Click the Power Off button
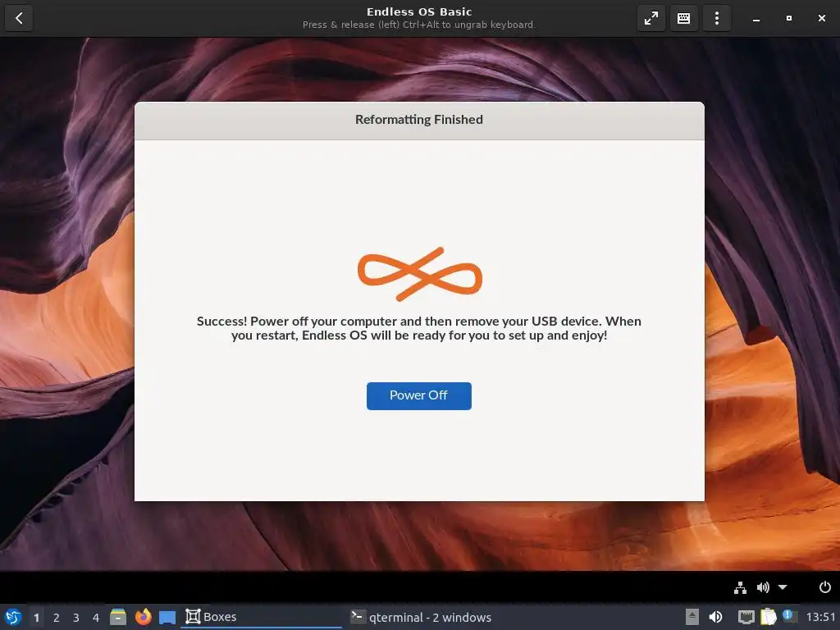840x630 pixels. pos(419,396)
